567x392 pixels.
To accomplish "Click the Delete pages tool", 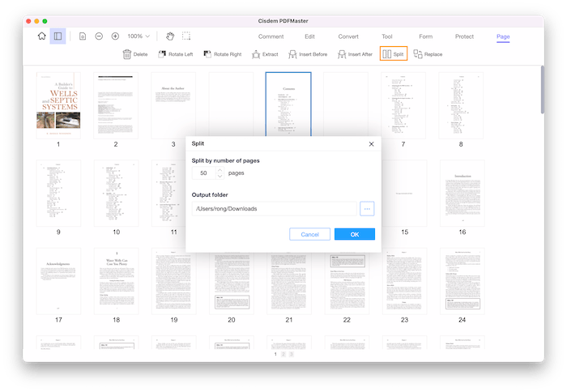I will (x=135, y=54).
